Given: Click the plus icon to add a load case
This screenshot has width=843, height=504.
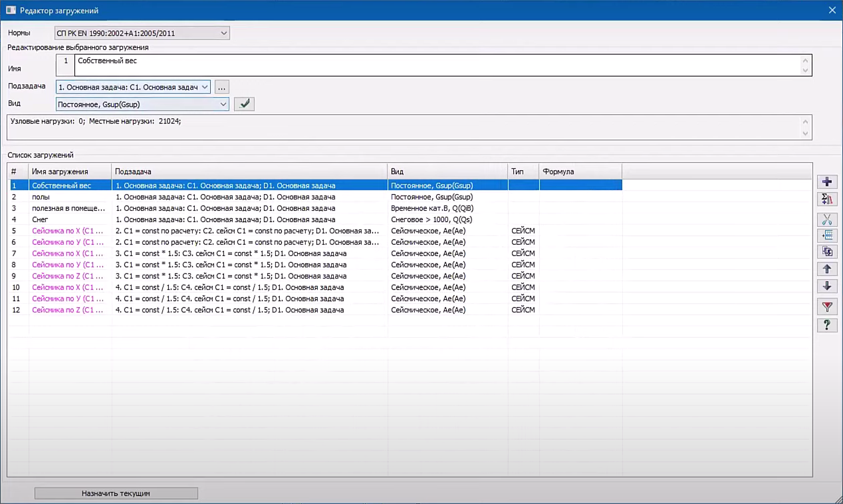Looking at the screenshot, I should [x=826, y=182].
